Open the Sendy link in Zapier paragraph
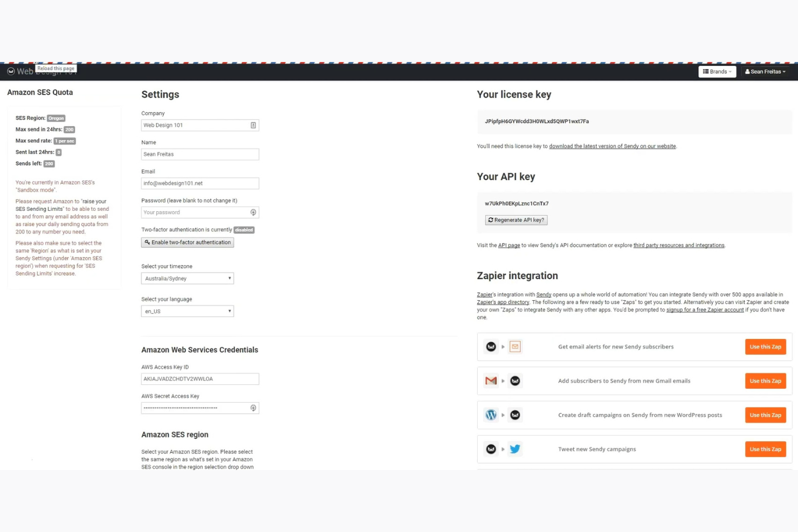Image resolution: width=798 pixels, height=532 pixels. 544,295
